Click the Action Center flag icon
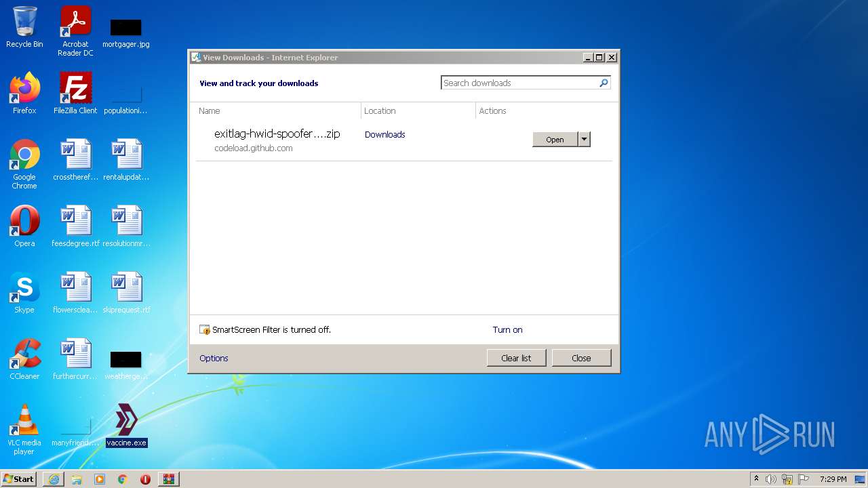This screenshot has height=488, width=868. tap(803, 479)
